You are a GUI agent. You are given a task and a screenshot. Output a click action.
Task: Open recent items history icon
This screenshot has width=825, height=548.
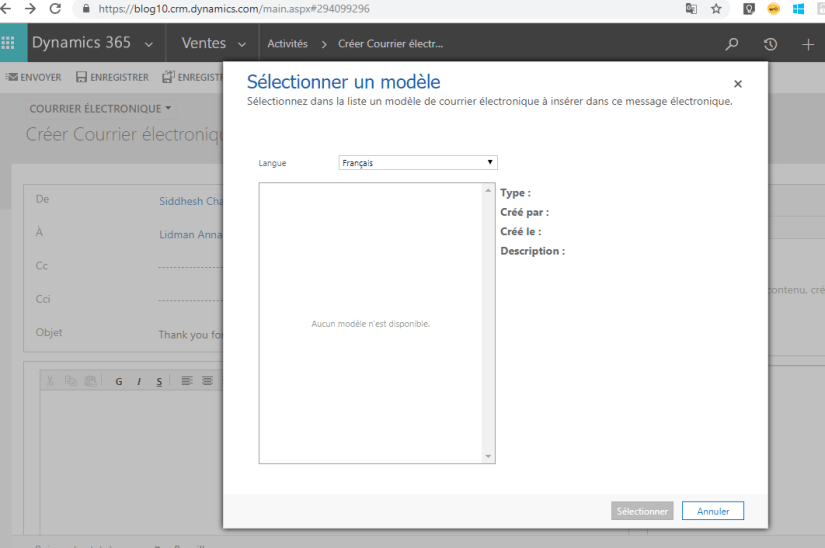(x=770, y=44)
